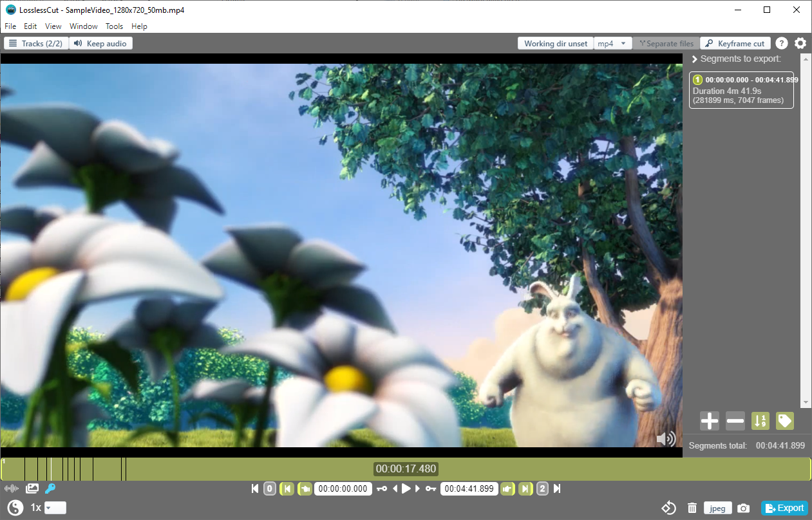Set video rotation with rotate icon
Viewport: 812px width, 520px height.
(669, 508)
